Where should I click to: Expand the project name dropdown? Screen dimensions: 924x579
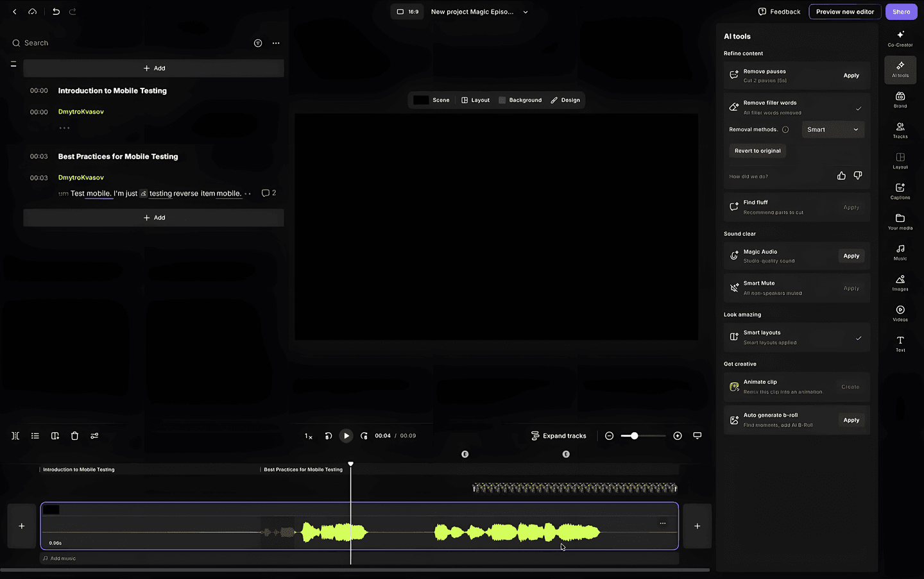(525, 12)
